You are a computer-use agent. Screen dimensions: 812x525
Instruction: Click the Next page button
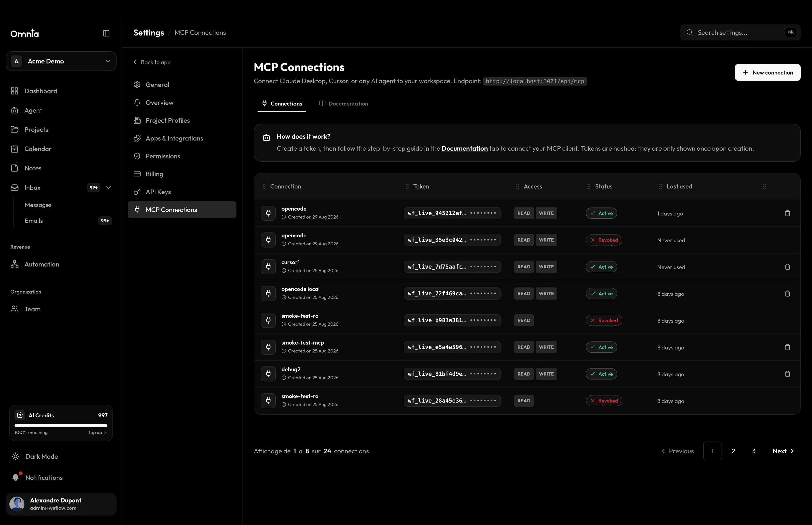(783, 451)
